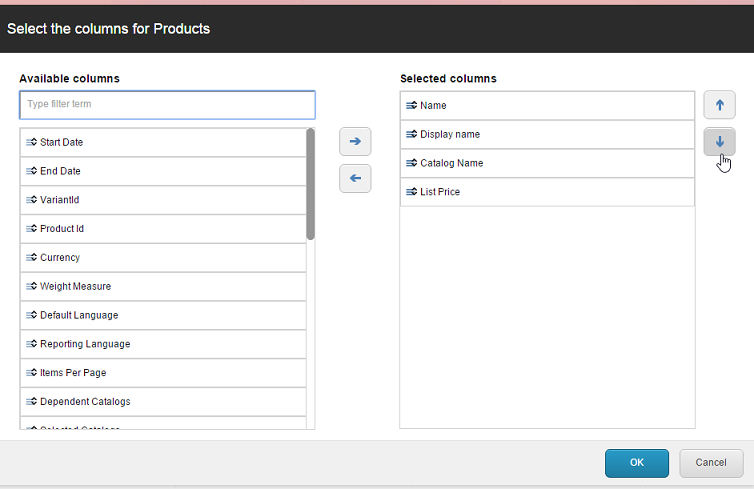Click right arrow to add column
754x489 pixels.
click(x=355, y=142)
